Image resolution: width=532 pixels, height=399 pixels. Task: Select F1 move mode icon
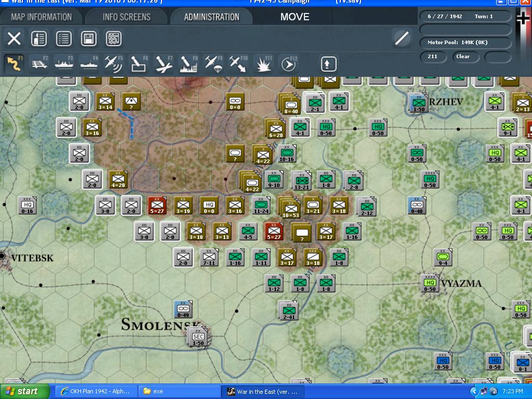pyautogui.click(x=14, y=64)
